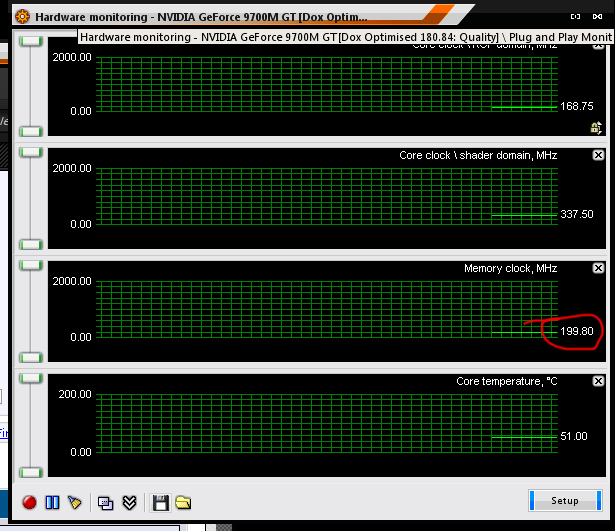Image resolution: width=615 pixels, height=531 pixels.
Task: Click the 0.00 axis label in Core temperature graph
Action: click(81, 452)
